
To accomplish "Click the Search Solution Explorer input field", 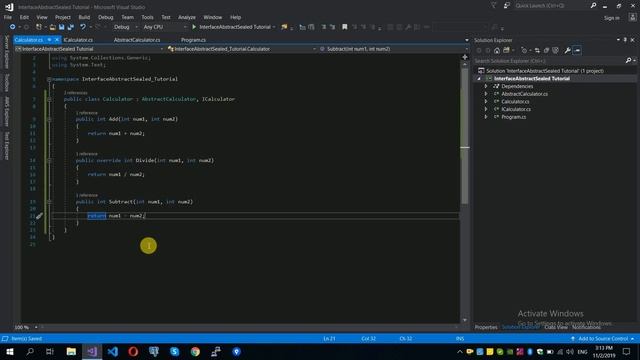I will [549, 61].
